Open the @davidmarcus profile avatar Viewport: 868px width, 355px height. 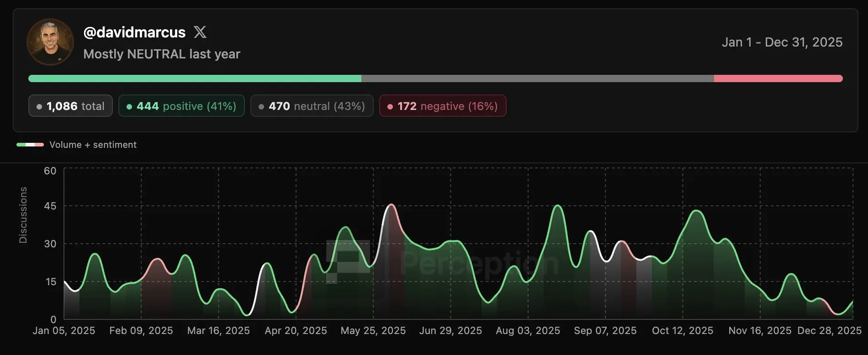[x=50, y=42]
